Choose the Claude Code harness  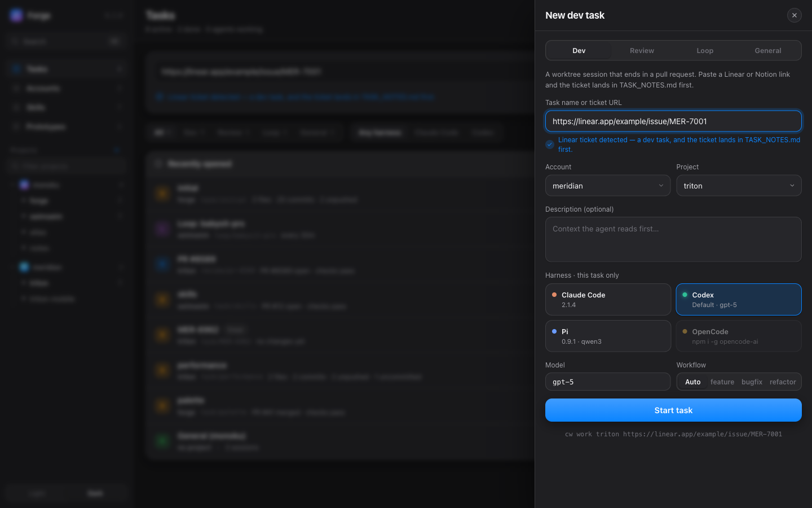[x=608, y=299]
